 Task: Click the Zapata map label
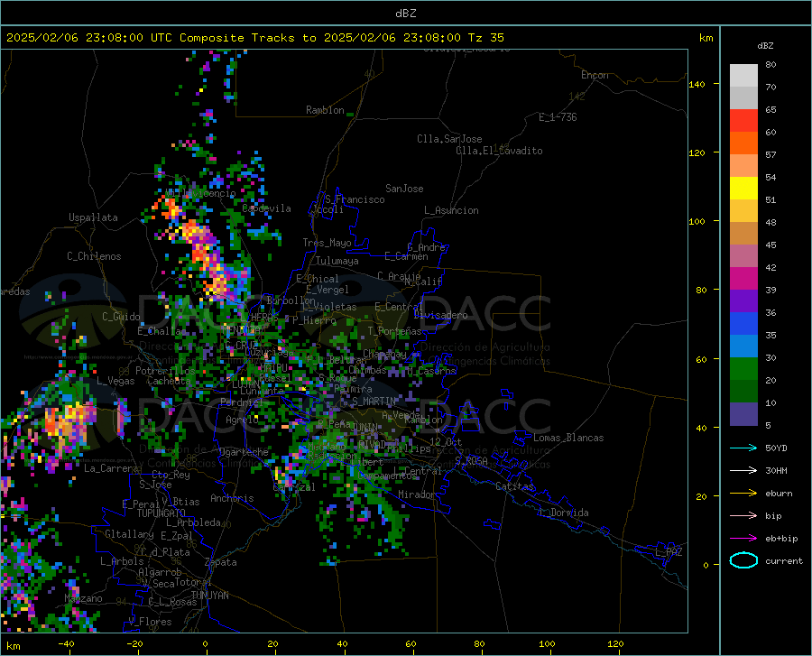point(221,562)
